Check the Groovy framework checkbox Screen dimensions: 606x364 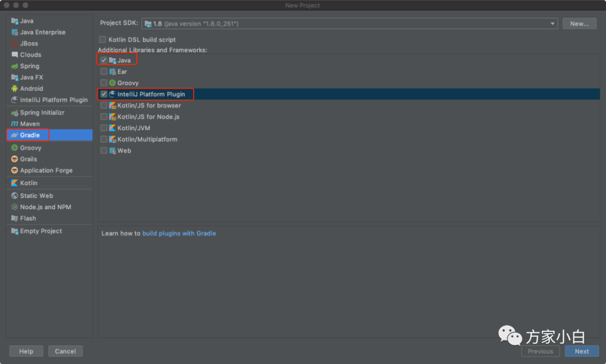[x=104, y=82]
